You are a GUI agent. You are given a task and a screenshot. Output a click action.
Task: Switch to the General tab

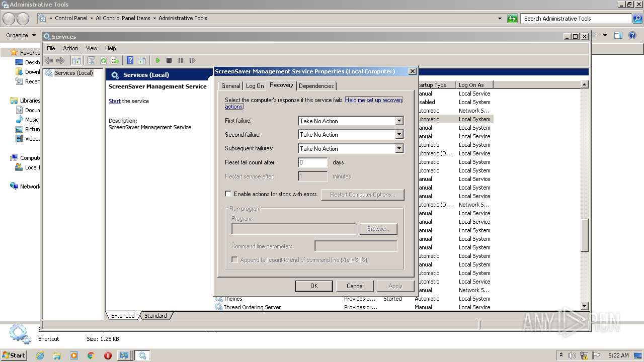(x=231, y=86)
